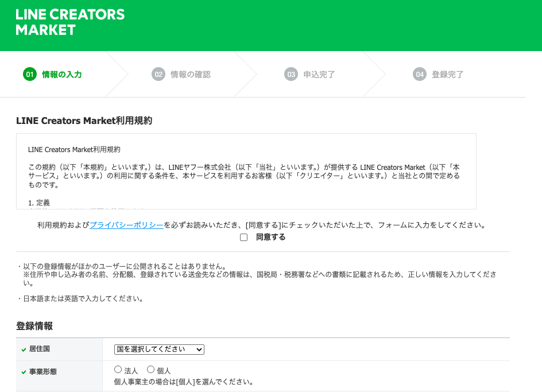Click green checkmark beside 事業形態
The height and width of the screenshot is (392, 542).
[24, 372]
